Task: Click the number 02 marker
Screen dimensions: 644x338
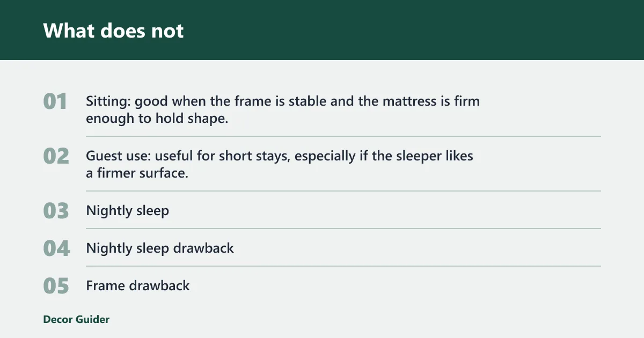Action: pyautogui.click(x=56, y=156)
